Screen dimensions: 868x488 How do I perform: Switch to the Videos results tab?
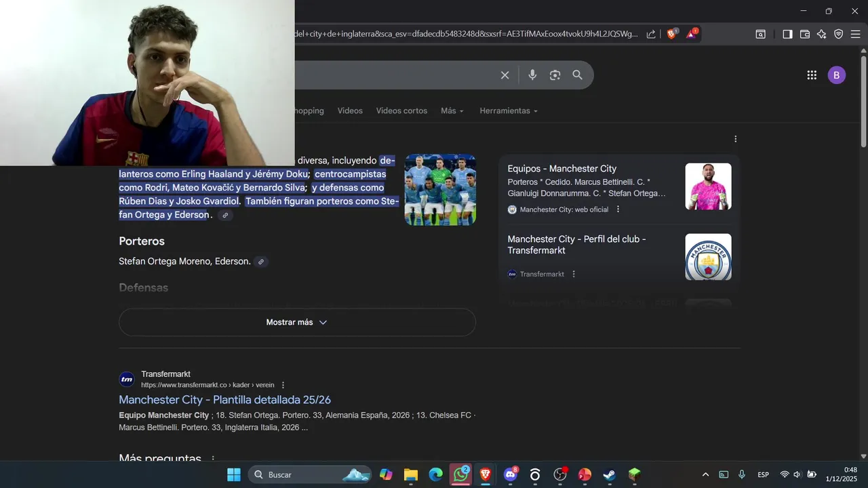(x=350, y=110)
